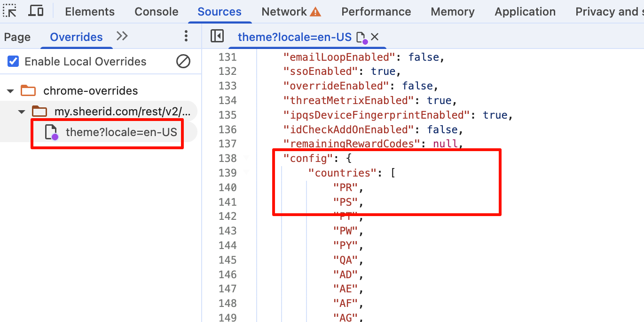Close the theme?locale=en-US editor tab
The image size is (644, 322).
coord(375,37)
